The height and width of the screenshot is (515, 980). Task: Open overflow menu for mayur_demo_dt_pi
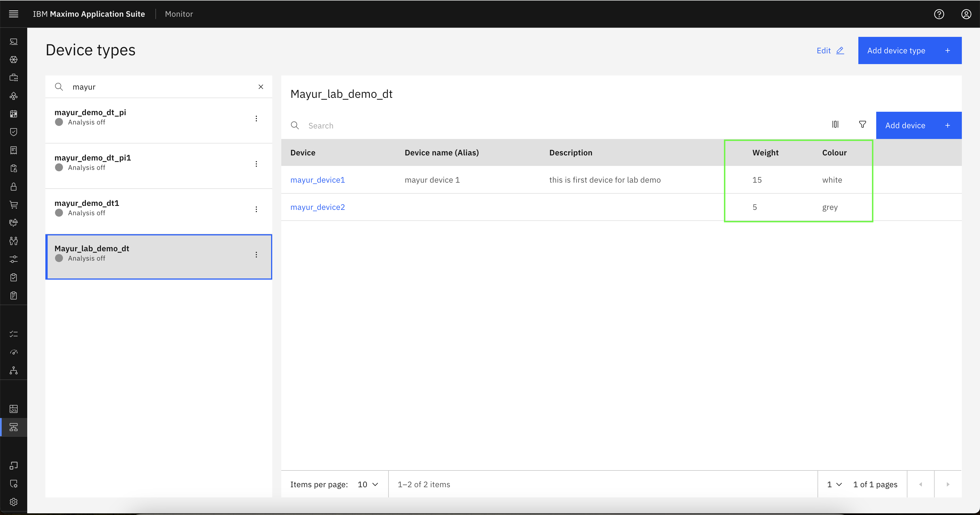pos(256,119)
